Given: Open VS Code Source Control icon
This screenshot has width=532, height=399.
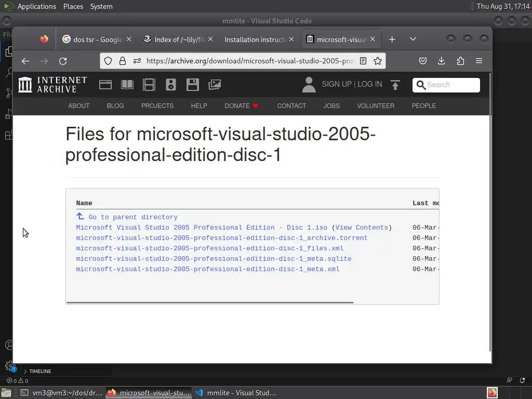Looking at the screenshot, I should [x=9, y=93].
